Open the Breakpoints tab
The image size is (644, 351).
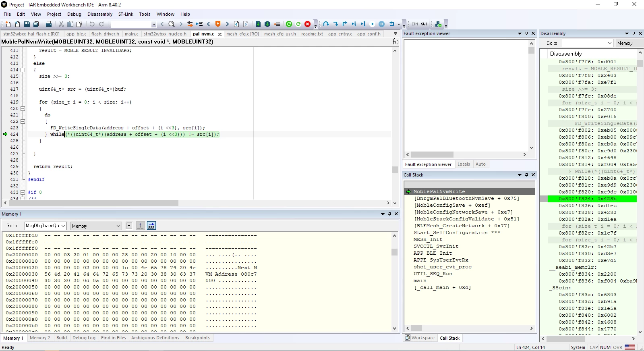[x=197, y=338]
